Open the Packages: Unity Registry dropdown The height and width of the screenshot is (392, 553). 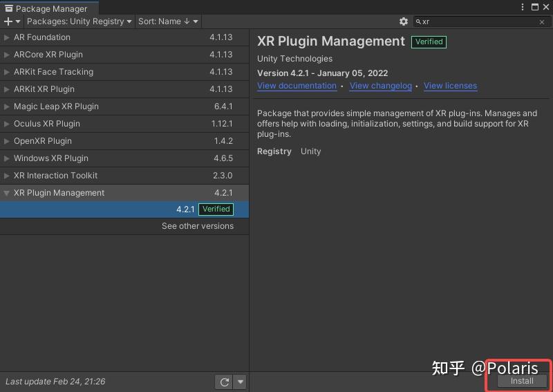(x=79, y=21)
